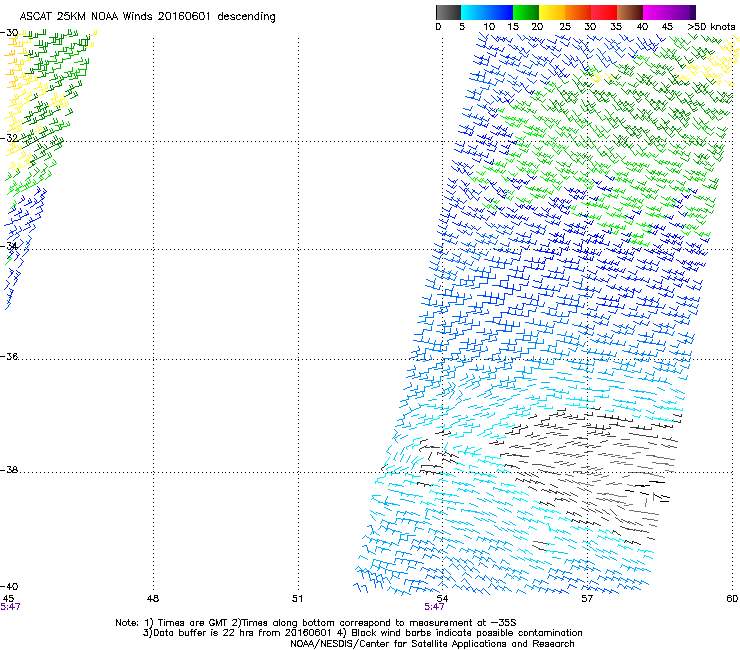Screen dimensions: 740x650
Task: Click legend tick label 25
Action: (565, 27)
